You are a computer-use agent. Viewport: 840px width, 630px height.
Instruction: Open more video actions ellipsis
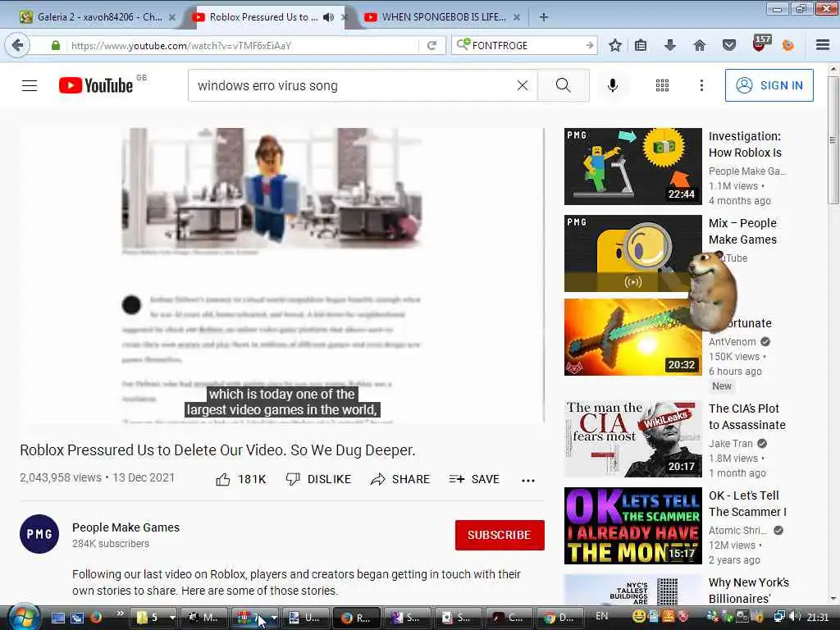(527, 480)
